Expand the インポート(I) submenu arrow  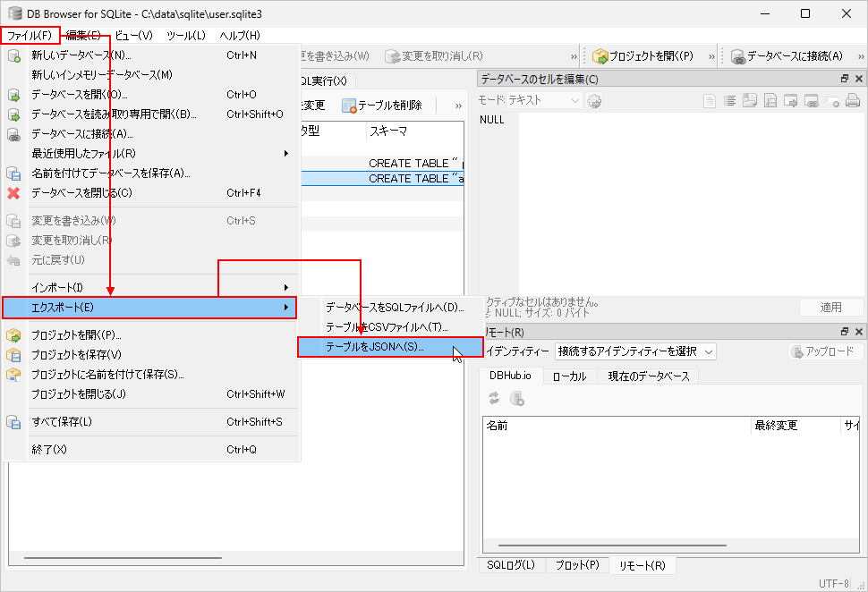pos(286,288)
